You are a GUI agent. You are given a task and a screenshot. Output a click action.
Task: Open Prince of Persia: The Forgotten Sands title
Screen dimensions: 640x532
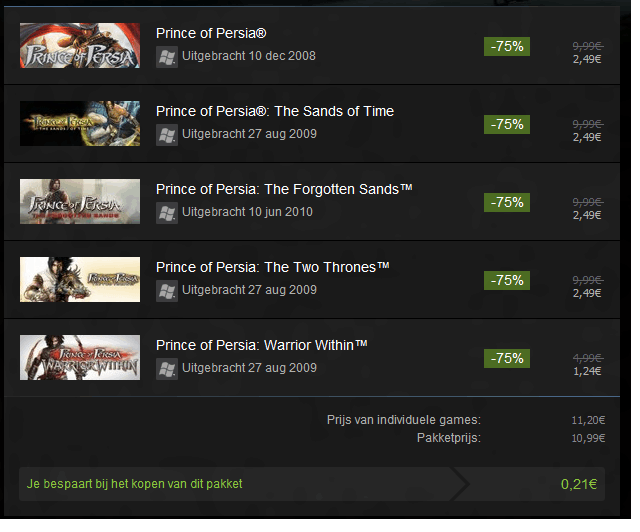point(284,189)
